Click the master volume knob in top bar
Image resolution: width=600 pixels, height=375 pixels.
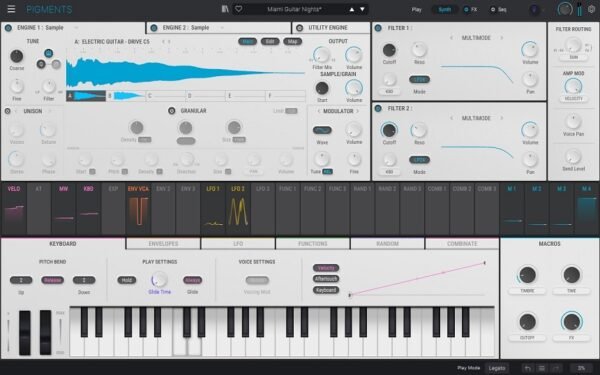[565, 9]
